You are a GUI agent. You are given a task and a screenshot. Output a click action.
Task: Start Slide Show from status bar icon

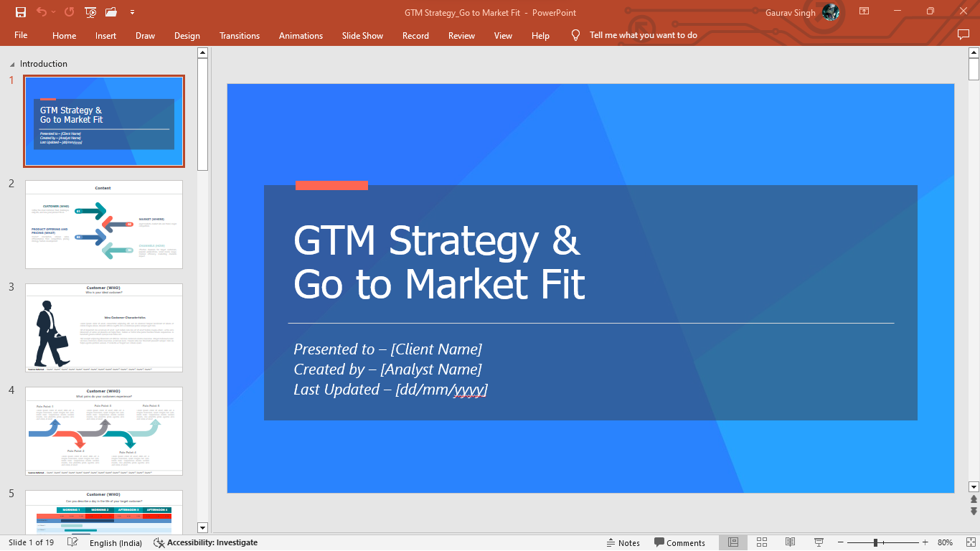[x=819, y=542]
